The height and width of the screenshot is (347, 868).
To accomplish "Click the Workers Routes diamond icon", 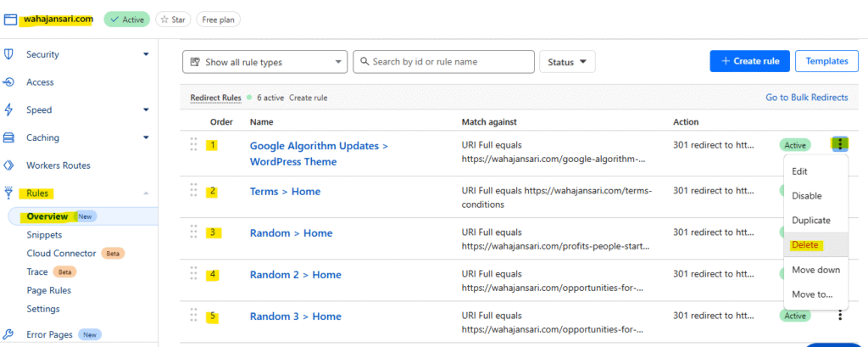I will 9,165.
